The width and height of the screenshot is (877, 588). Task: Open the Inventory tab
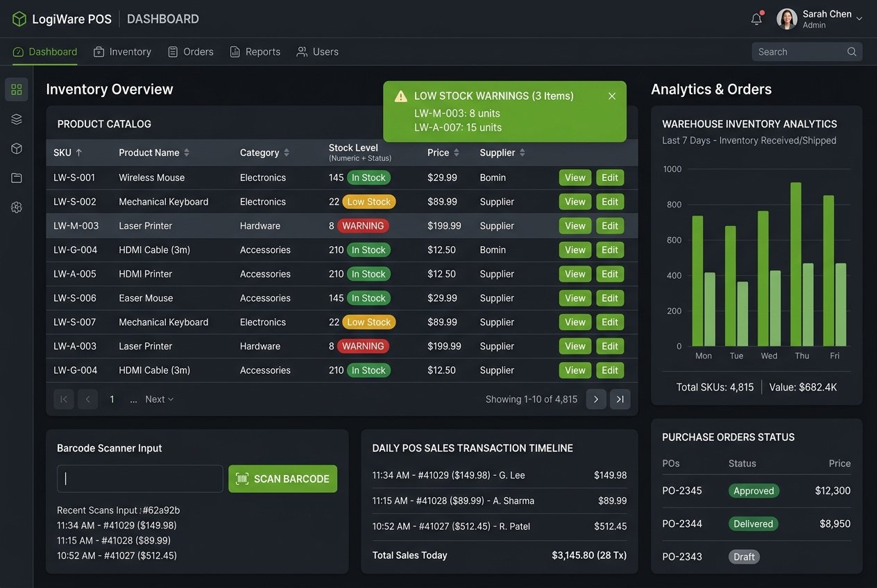[122, 51]
